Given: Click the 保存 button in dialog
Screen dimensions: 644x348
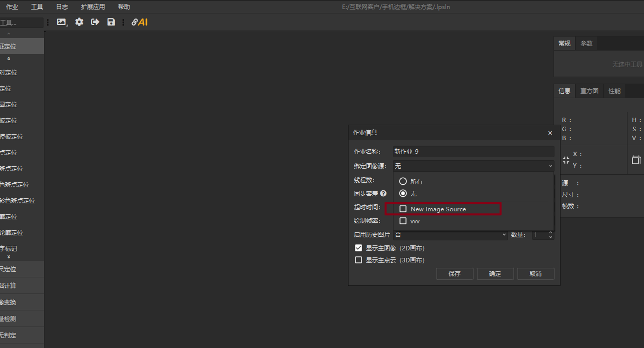Looking at the screenshot, I should click(x=454, y=274).
